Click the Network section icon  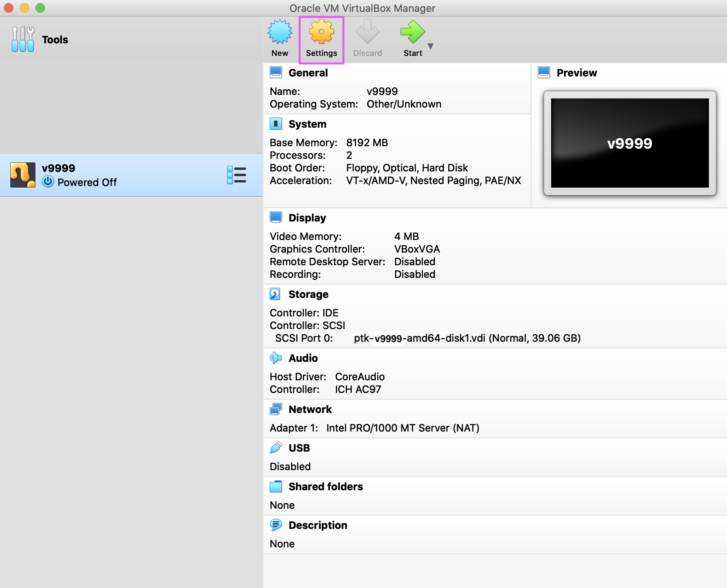coord(276,409)
